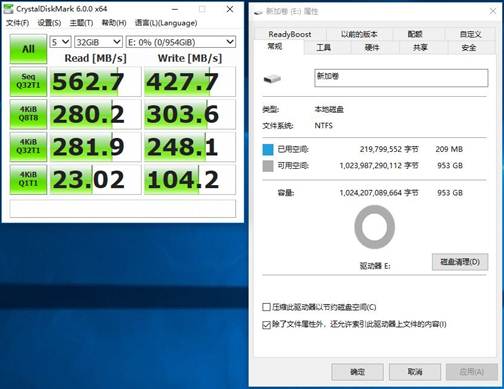Click the 确定 button
Image resolution: width=504 pixels, height=389 pixels.
pos(358,372)
